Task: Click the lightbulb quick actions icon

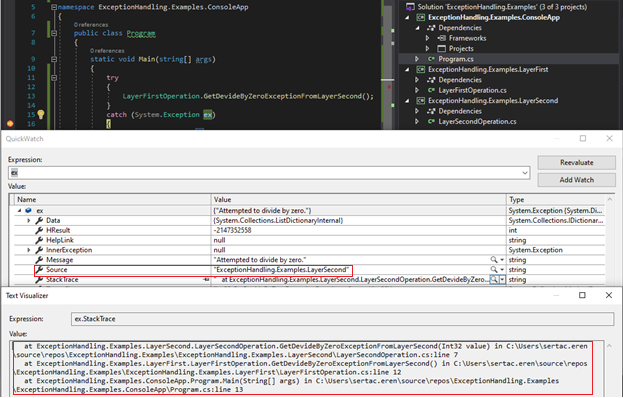Action: [x=41, y=114]
